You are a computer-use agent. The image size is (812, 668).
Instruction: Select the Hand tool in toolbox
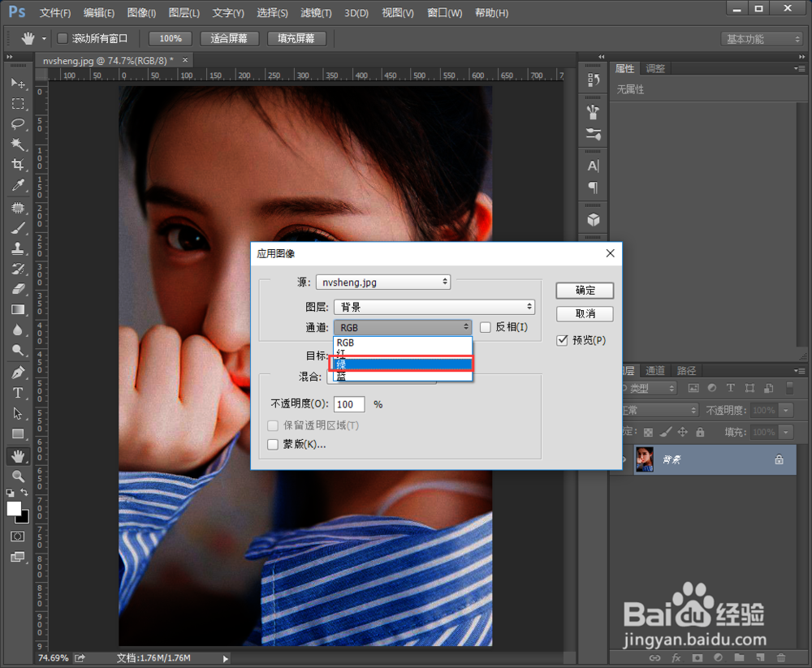point(18,456)
